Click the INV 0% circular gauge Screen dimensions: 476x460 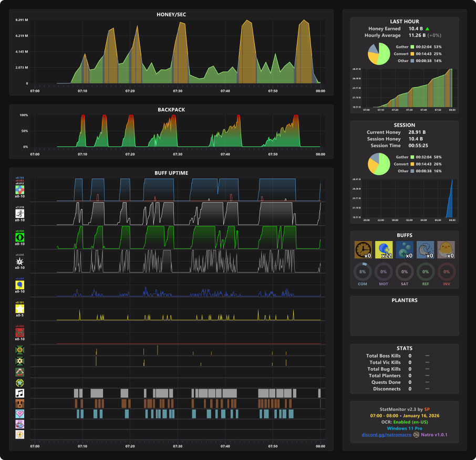447,271
